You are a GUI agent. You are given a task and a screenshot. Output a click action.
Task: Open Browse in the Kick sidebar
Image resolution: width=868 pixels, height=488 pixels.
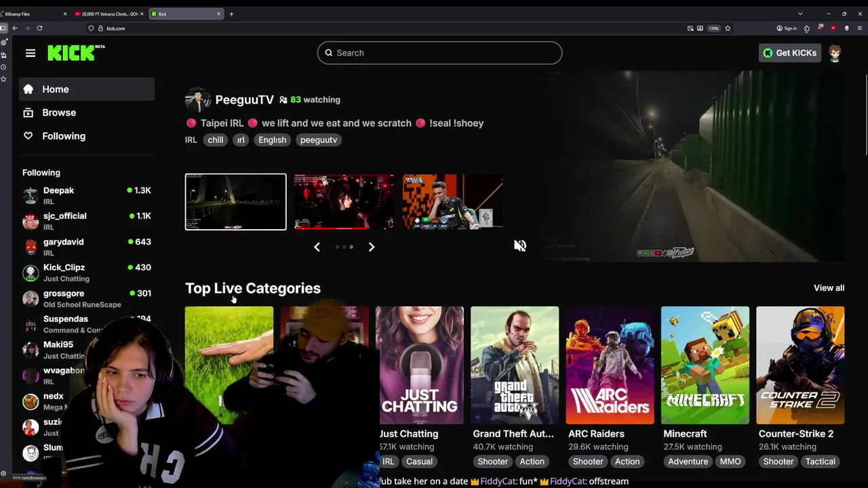click(87, 113)
